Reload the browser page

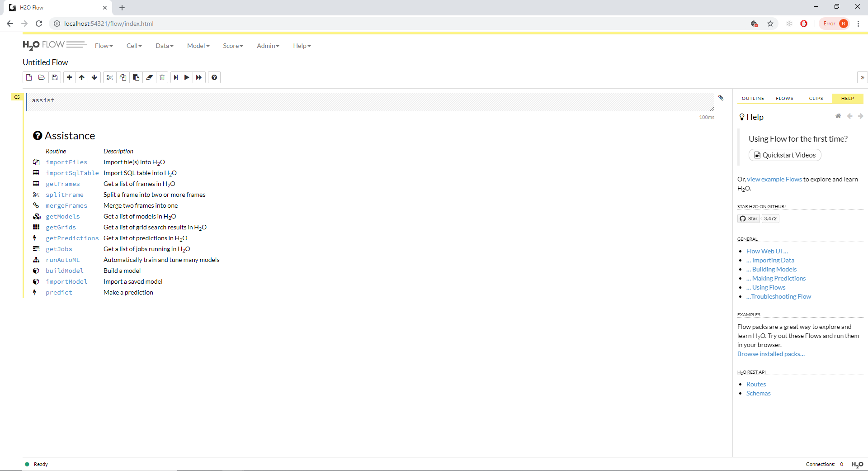39,24
